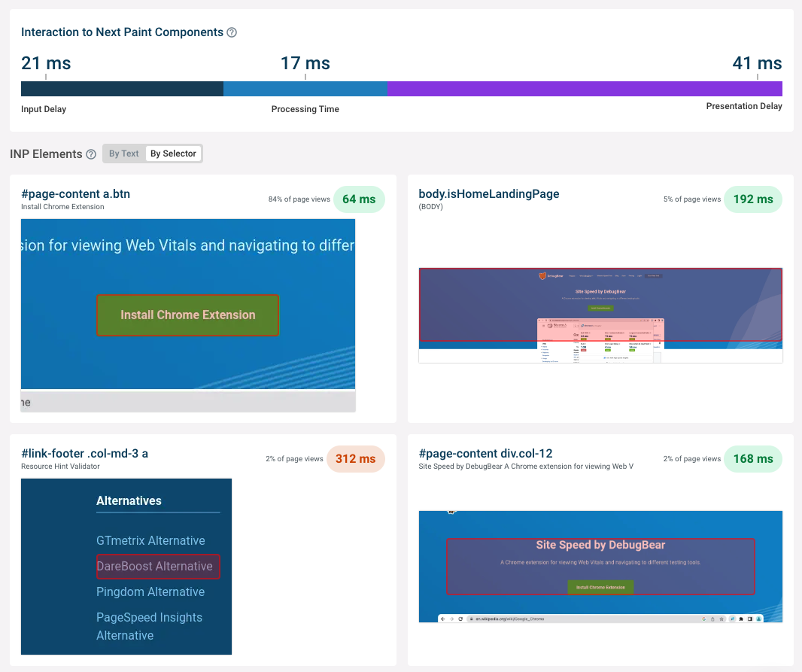Click the 312 ms INP badge

(x=355, y=459)
